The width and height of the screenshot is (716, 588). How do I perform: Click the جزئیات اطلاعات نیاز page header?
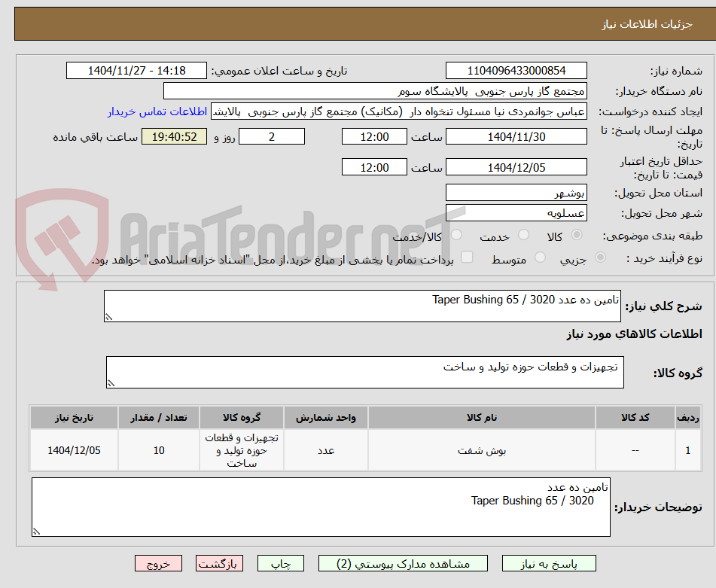(x=647, y=24)
